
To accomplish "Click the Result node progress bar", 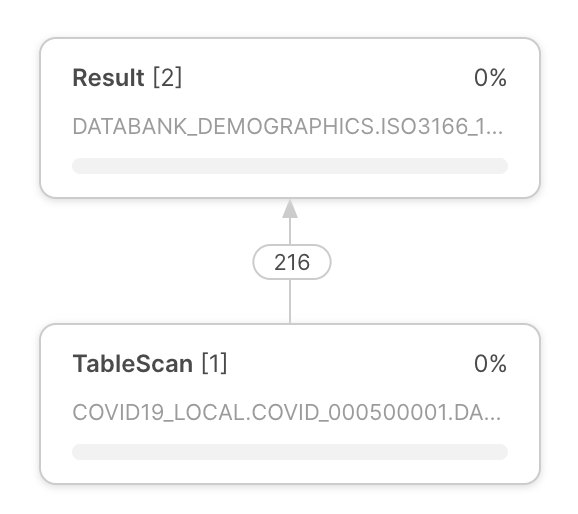I will pyautogui.click(x=290, y=166).
